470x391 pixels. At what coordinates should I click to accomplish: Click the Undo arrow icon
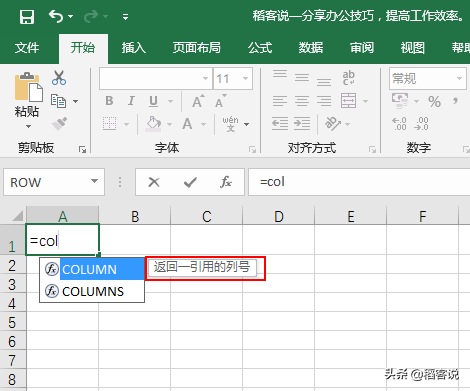pyautogui.click(x=56, y=16)
